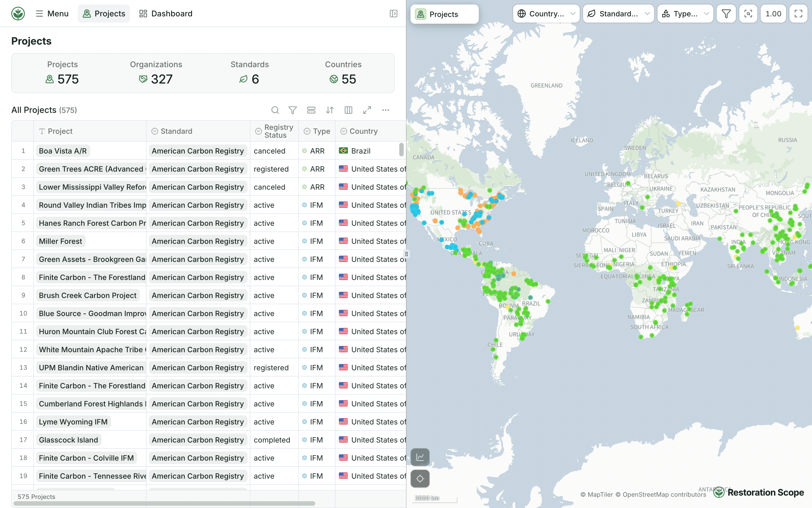The width and height of the screenshot is (812, 508).
Task: Open the Country column header menu
Action: click(370, 131)
